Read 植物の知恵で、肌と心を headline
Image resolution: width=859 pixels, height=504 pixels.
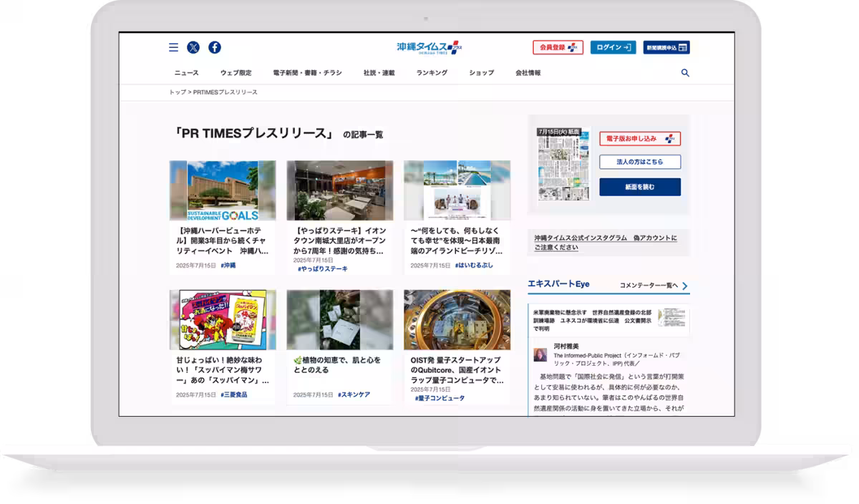click(x=337, y=365)
